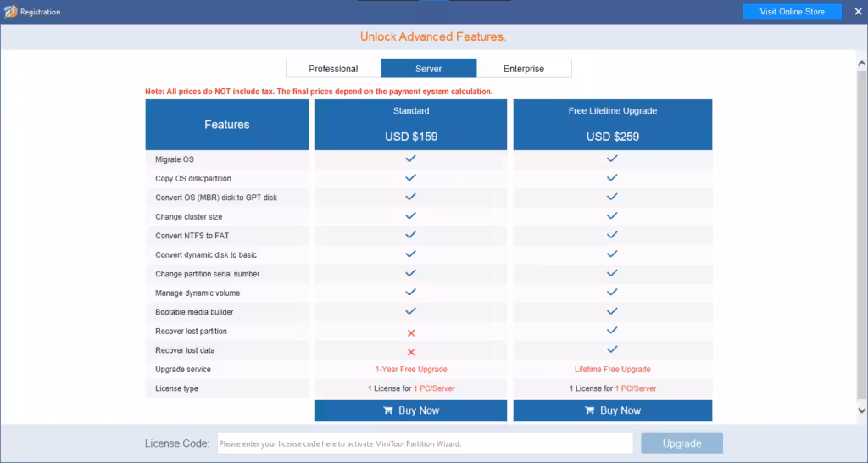Click Lifetime checkmark for Convert NTFS to FAT
This screenshot has height=463, width=868.
[612, 236]
